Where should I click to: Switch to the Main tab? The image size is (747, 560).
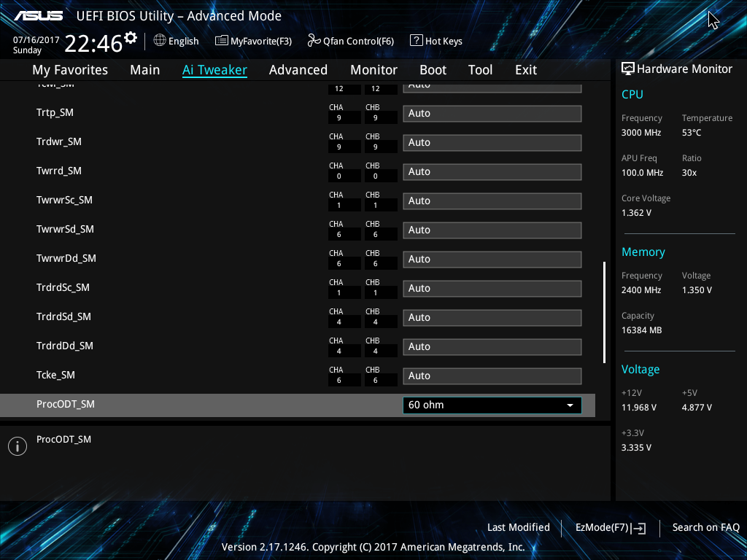pos(145,70)
